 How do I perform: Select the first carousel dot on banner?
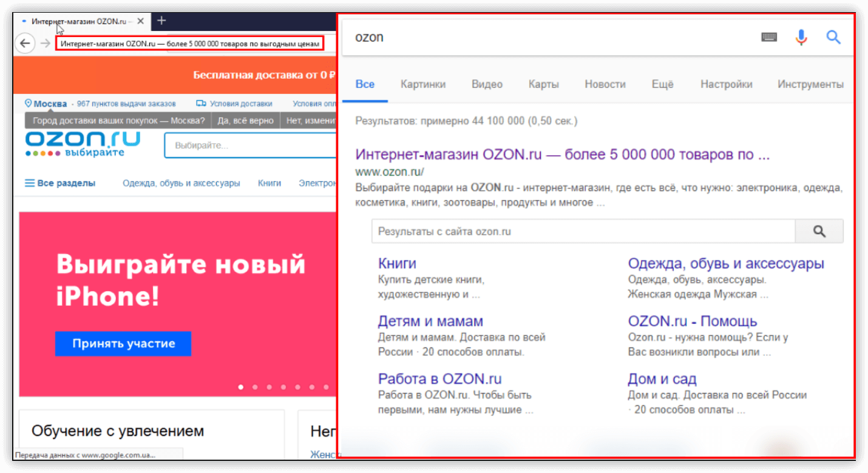pyautogui.click(x=241, y=387)
